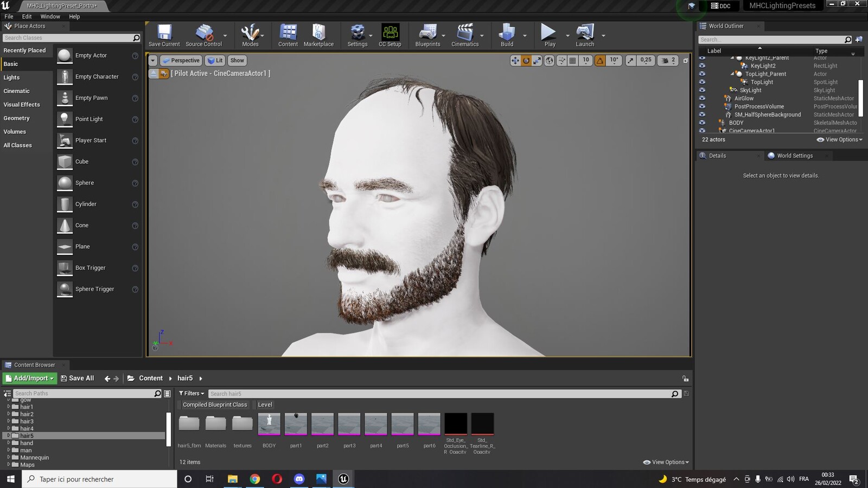Open the Filters dropdown in the Content Browser
Viewport: 868px width, 488px height.
[192, 394]
